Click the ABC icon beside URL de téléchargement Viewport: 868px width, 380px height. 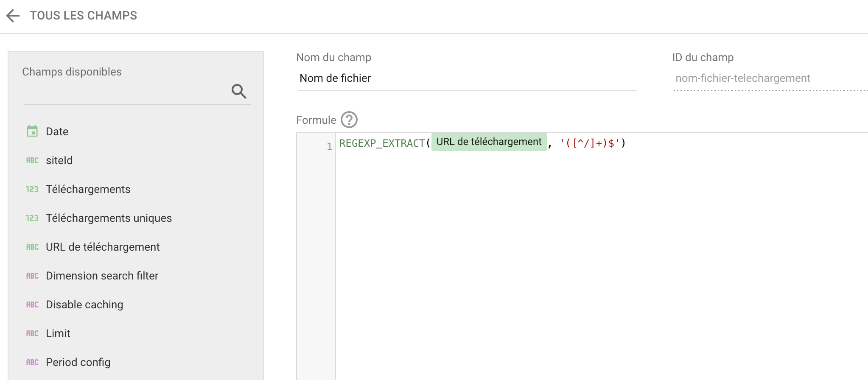32,247
